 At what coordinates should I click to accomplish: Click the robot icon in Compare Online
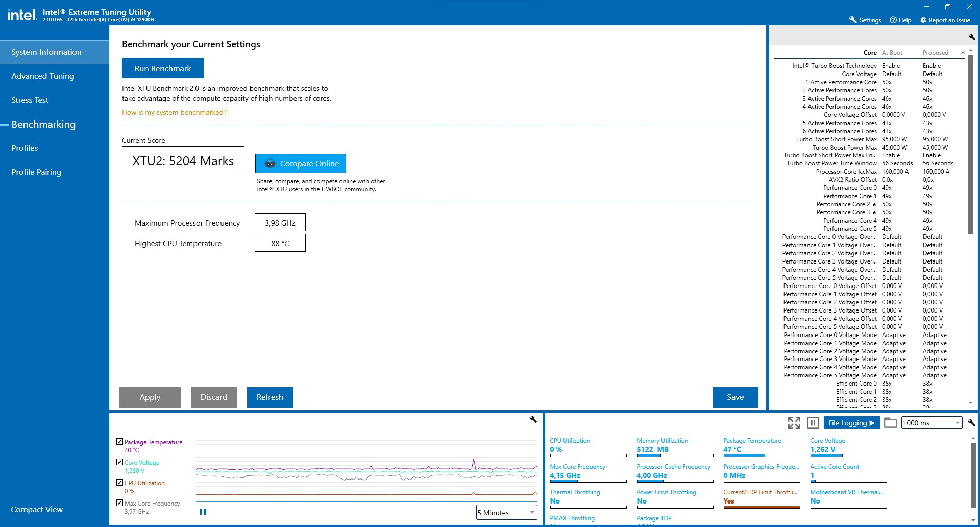click(x=269, y=163)
